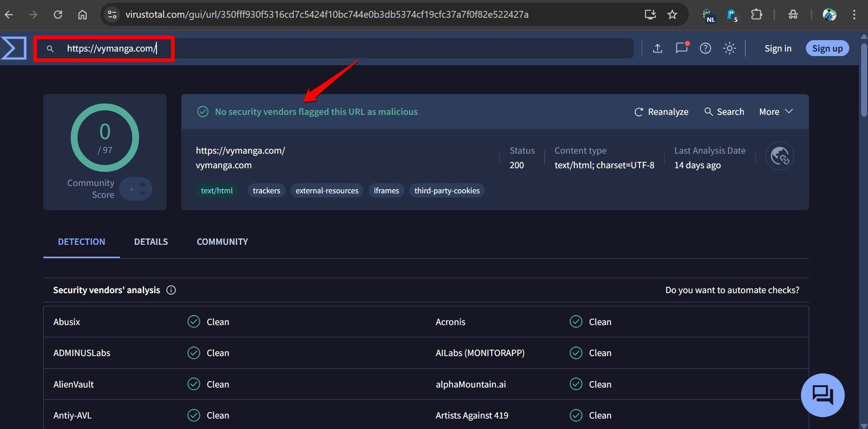This screenshot has width=868, height=429.
Task: Focus the VirusTotal URL search field
Action: (x=336, y=48)
